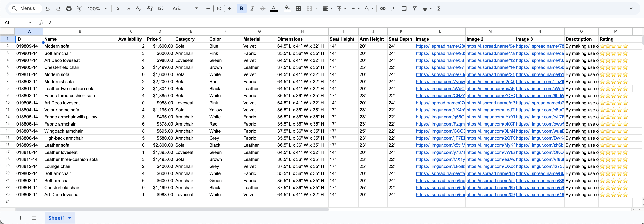
Task: Toggle bold formatting
Action: coord(241,9)
